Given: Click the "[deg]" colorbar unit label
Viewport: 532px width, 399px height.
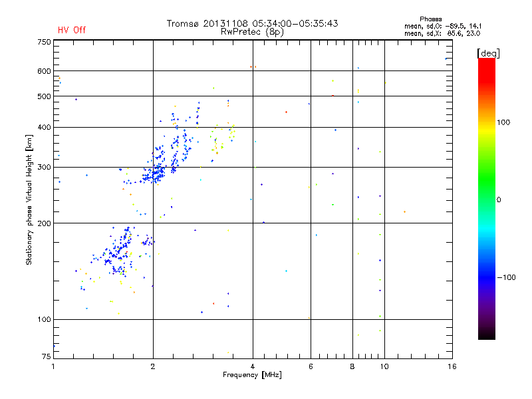Looking at the screenshot, I should [488, 53].
